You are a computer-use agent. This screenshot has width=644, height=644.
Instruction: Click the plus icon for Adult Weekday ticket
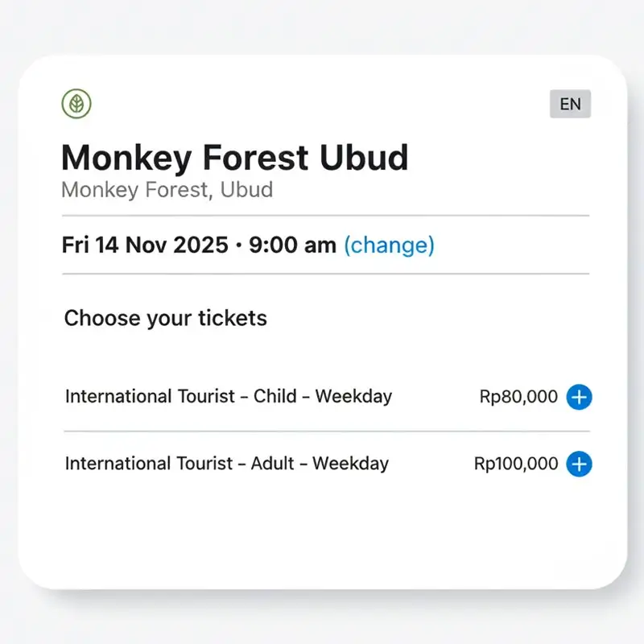(578, 464)
